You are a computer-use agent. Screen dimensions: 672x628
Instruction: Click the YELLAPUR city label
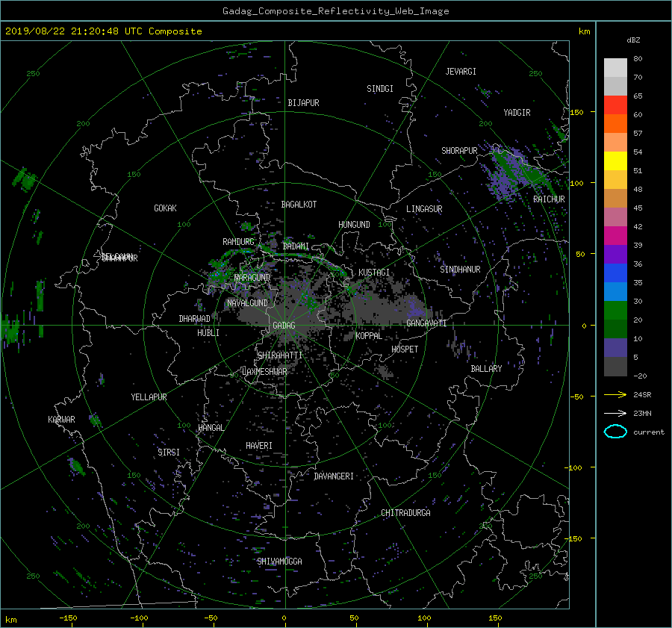click(x=149, y=397)
